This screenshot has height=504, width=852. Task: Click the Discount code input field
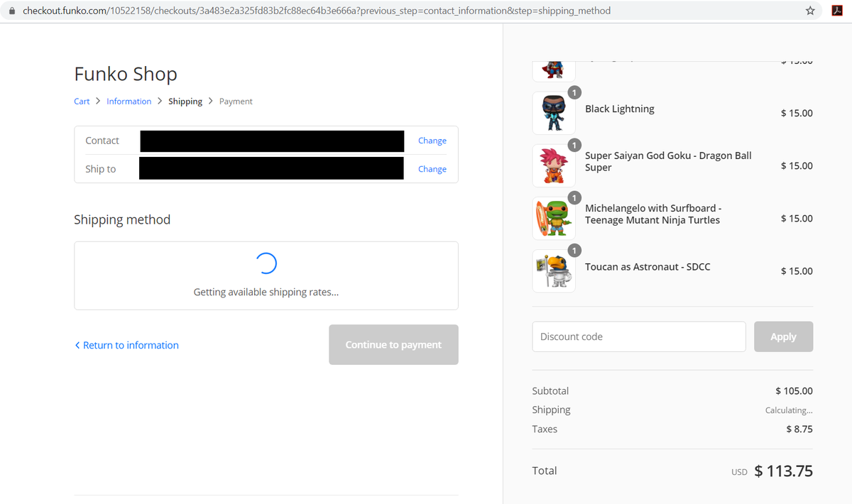pos(639,336)
